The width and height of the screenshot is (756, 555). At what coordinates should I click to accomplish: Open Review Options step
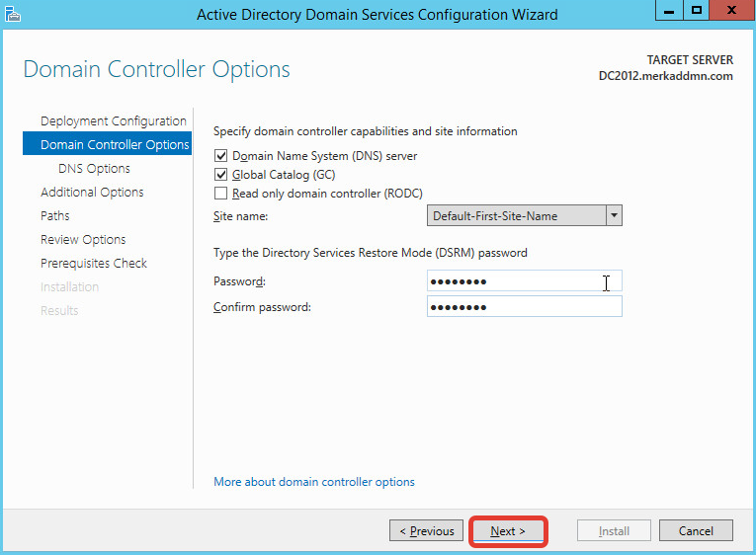[83, 239]
